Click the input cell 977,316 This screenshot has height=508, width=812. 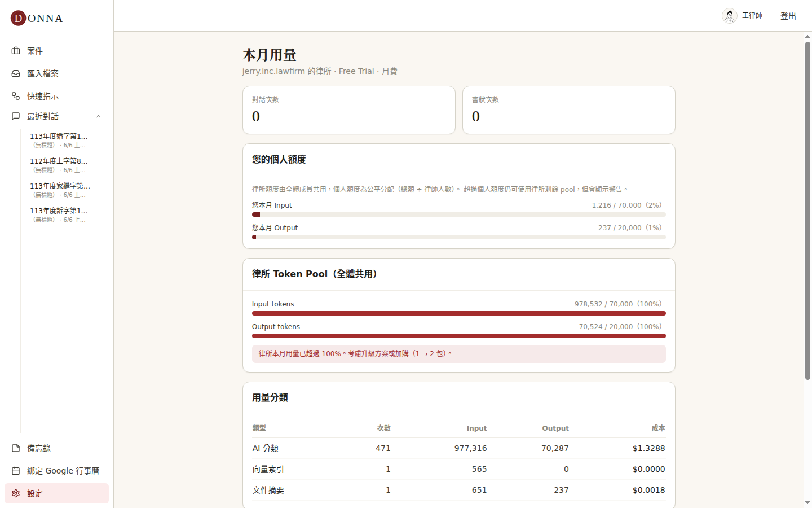click(x=471, y=448)
